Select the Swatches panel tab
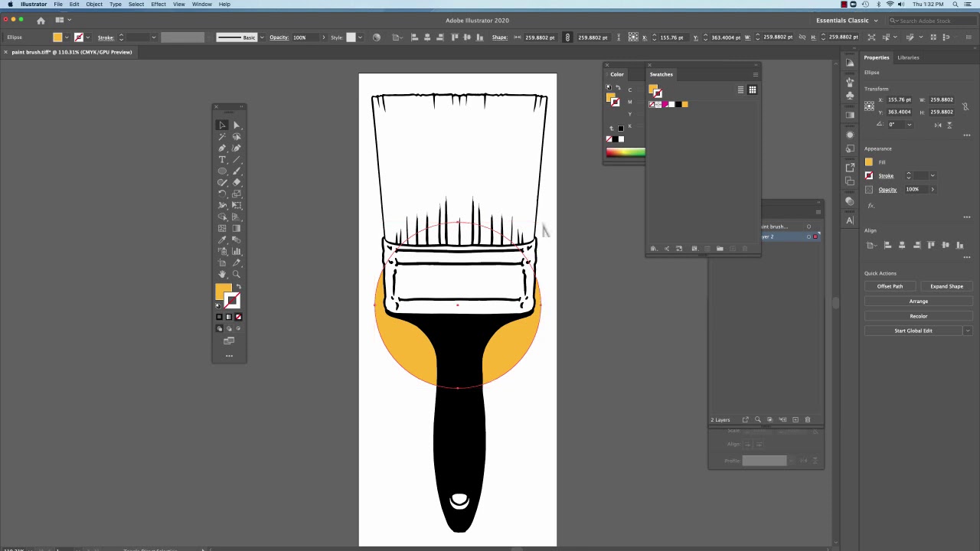The width and height of the screenshot is (980, 551). click(661, 74)
